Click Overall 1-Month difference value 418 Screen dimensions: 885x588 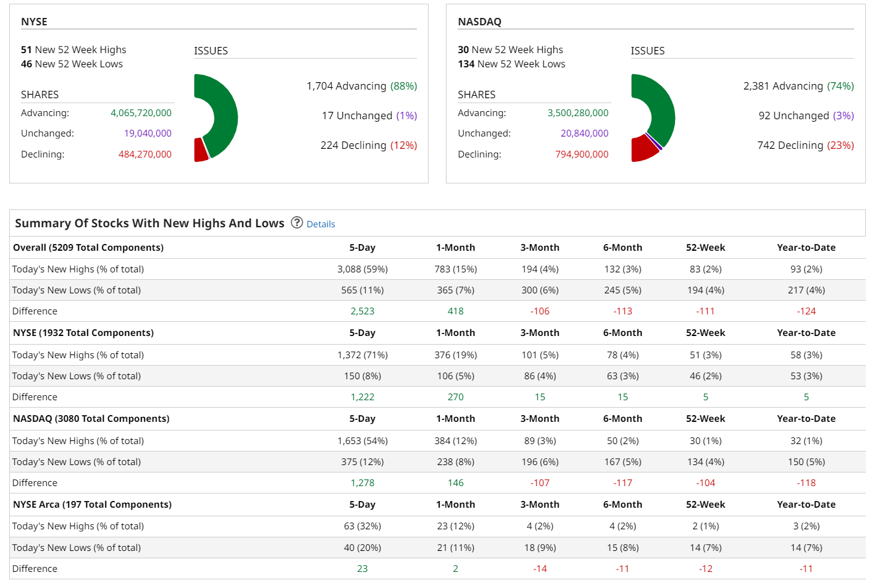click(456, 311)
